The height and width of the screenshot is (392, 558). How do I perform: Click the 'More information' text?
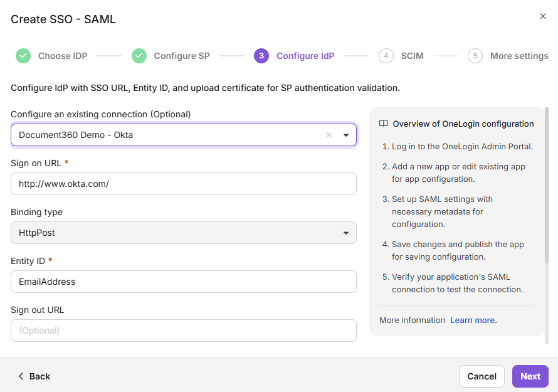[x=412, y=320]
